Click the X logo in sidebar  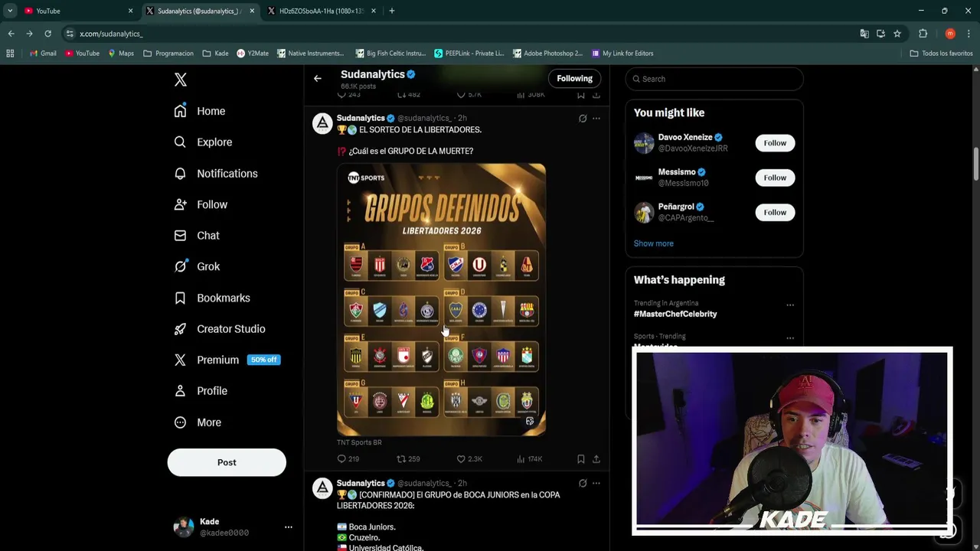[181, 80]
